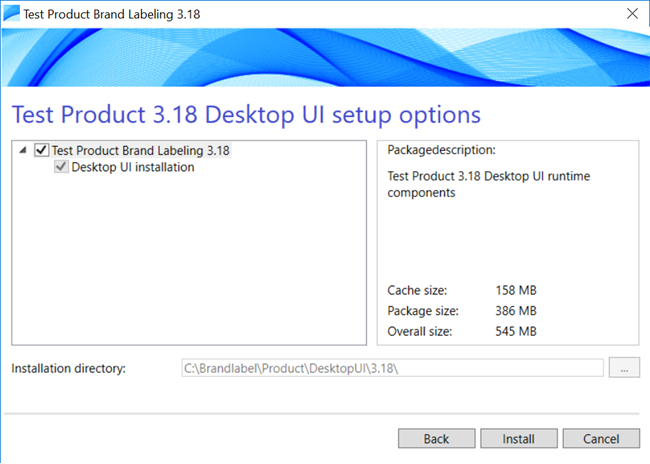650x464 pixels.
Task: Click the Installation directory path field
Action: tap(392, 368)
